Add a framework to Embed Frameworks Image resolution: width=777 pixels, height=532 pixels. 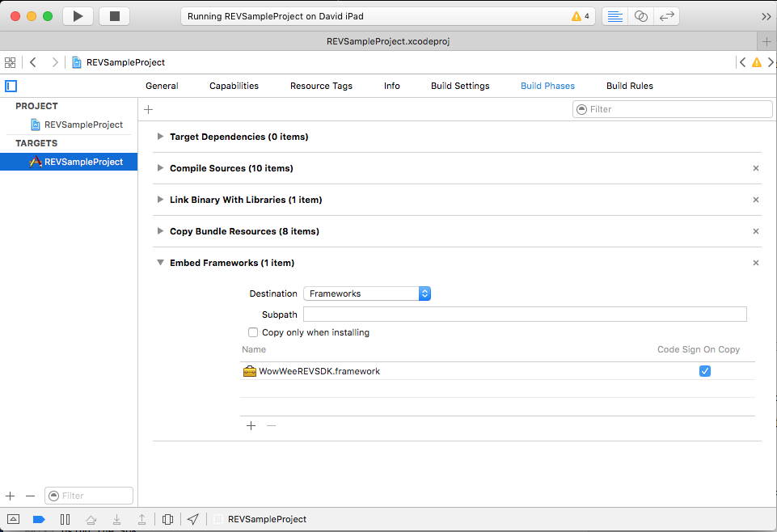(251, 426)
